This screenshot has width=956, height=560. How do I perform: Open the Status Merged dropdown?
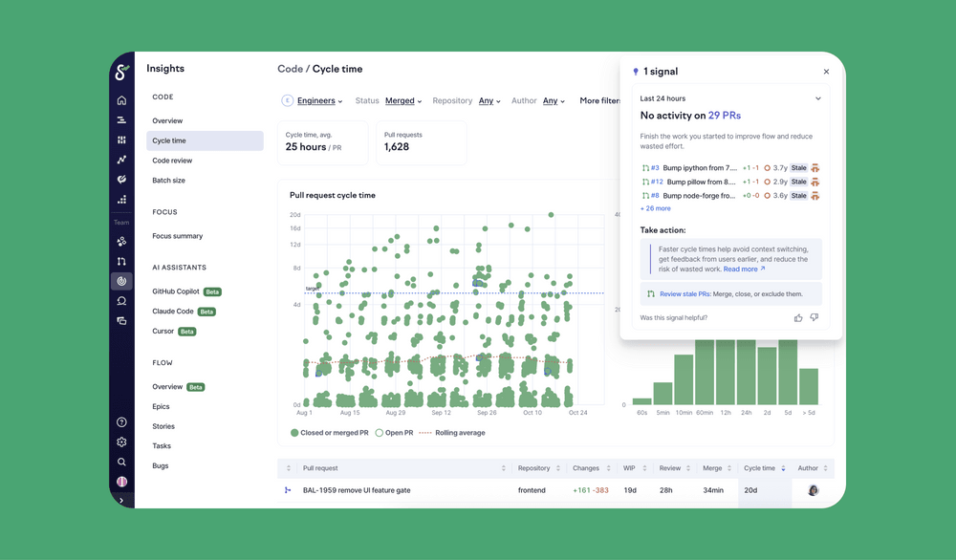click(401, 100)
